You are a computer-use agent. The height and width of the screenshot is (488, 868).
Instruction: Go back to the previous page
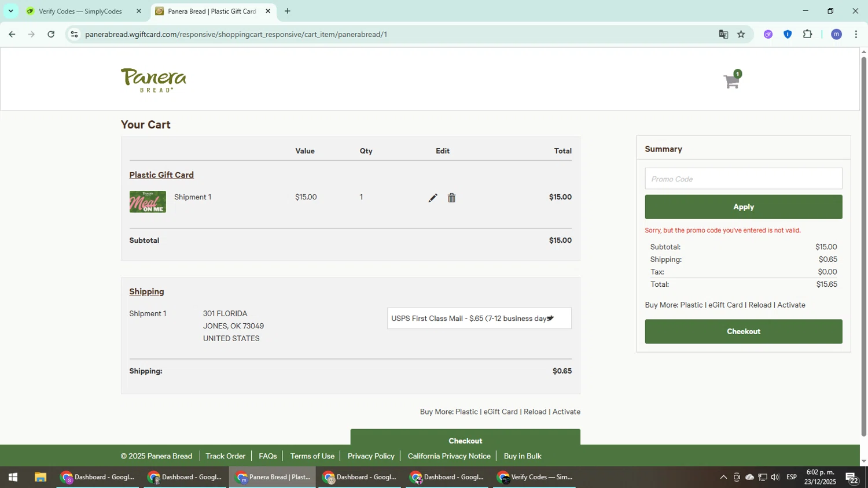point(12,34)
